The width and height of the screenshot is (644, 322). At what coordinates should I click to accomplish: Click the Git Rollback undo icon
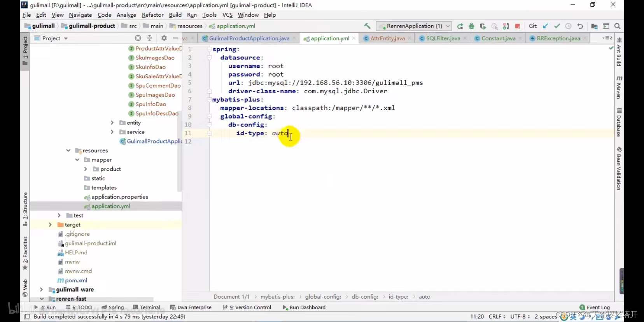(580, 26)
